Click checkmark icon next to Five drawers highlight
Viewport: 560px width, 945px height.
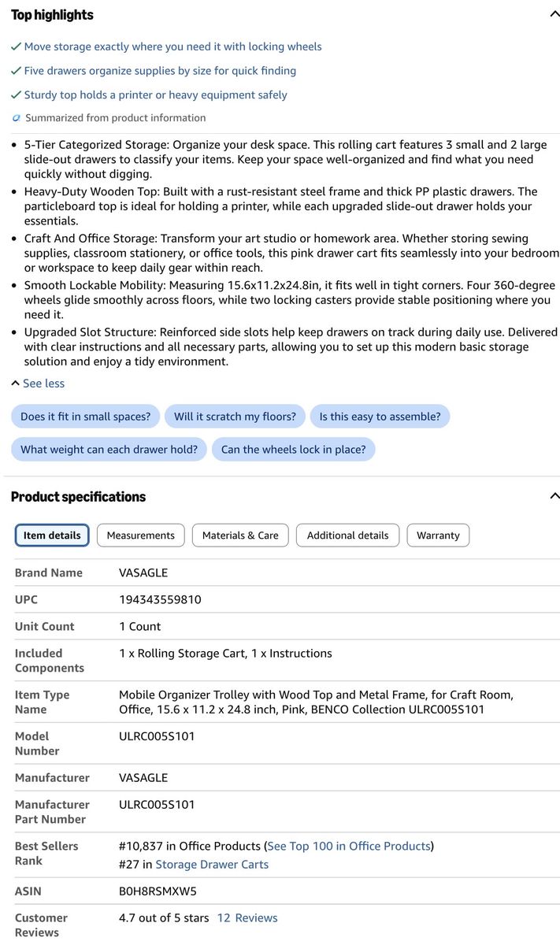click(16, 71)
